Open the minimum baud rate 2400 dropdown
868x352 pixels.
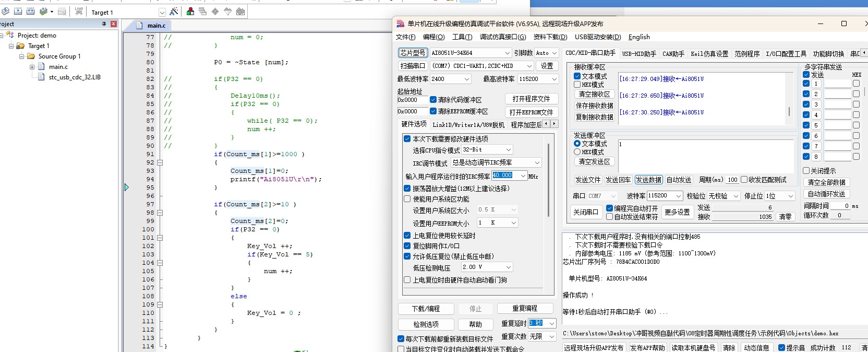[x=467, y=79]
